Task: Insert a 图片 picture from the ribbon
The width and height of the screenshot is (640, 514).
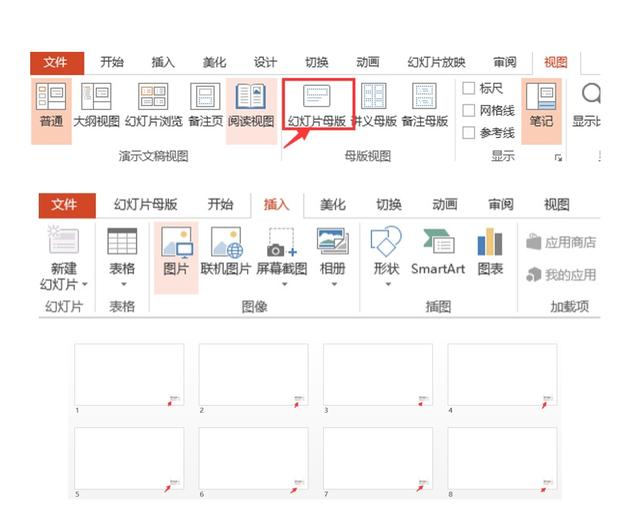Action: click(176, 251)
